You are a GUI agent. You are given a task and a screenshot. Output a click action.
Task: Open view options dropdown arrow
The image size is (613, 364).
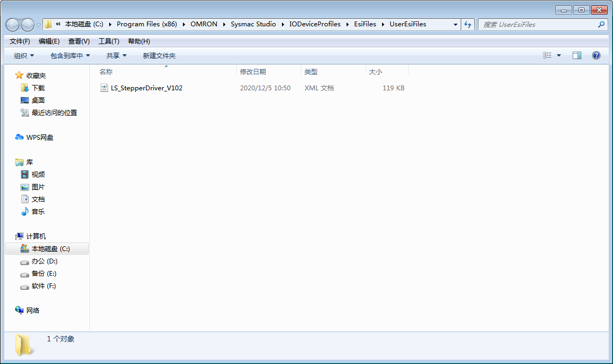tap(559, 55)
